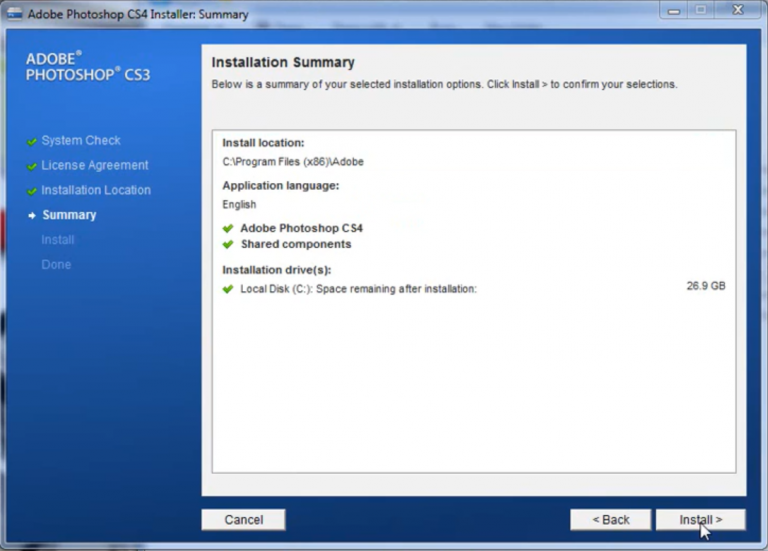Click the Install > button

[x=700, y=520]
